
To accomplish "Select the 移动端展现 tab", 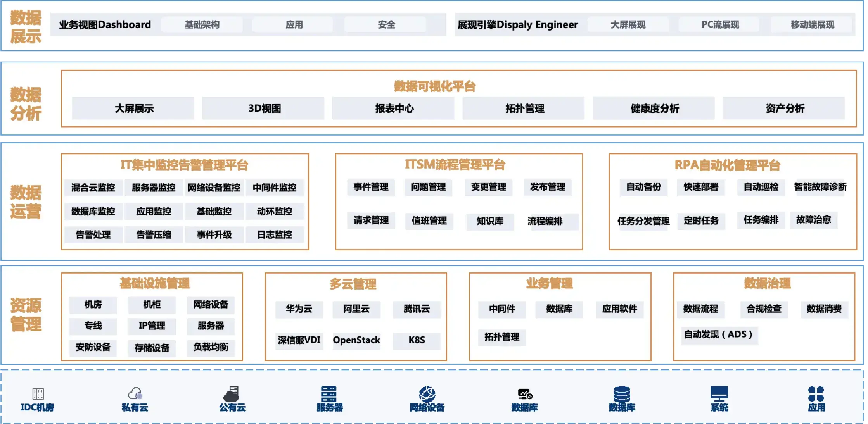I will (x=812, y=25).
